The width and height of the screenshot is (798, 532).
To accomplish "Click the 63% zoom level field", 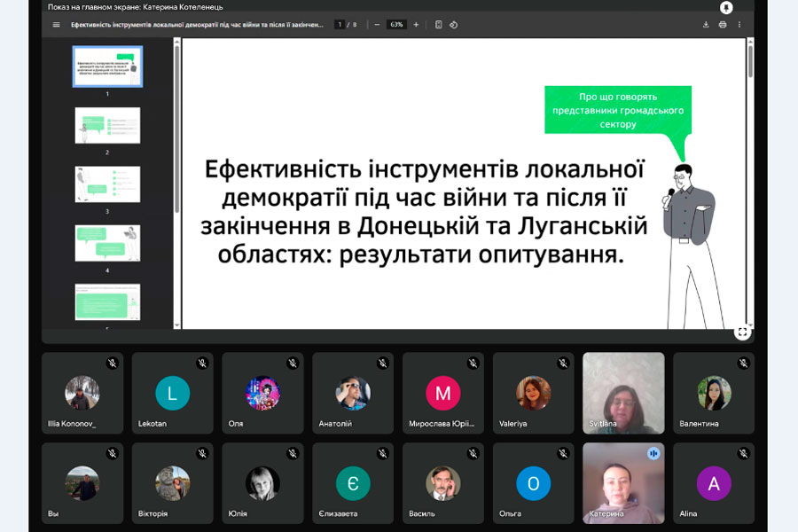I will 396,25.
